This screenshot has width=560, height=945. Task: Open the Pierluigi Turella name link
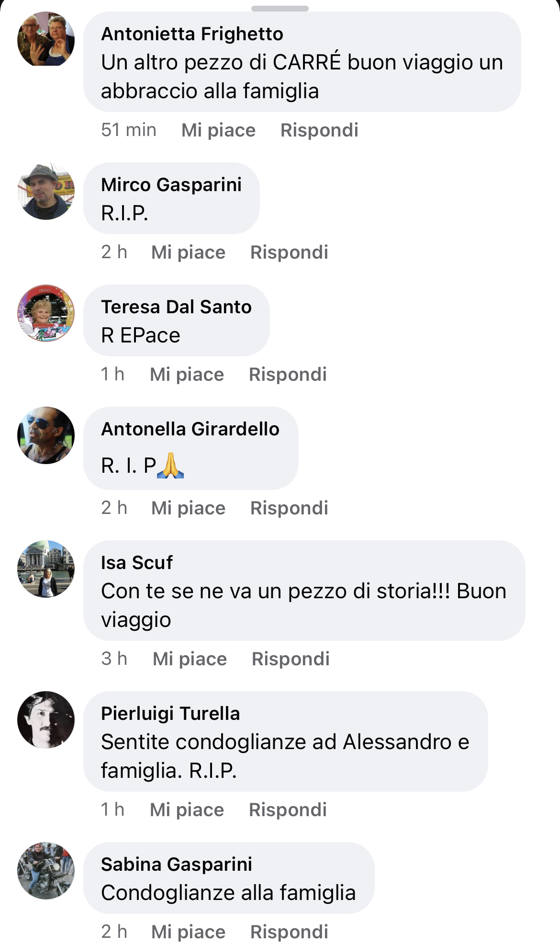pos(170,714)
